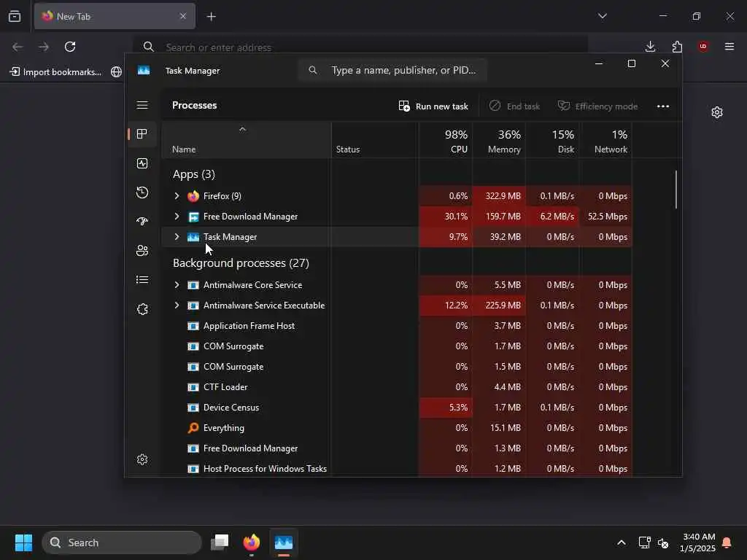Reload the Firefox page
Screen dimensions: 747x560
70,47
